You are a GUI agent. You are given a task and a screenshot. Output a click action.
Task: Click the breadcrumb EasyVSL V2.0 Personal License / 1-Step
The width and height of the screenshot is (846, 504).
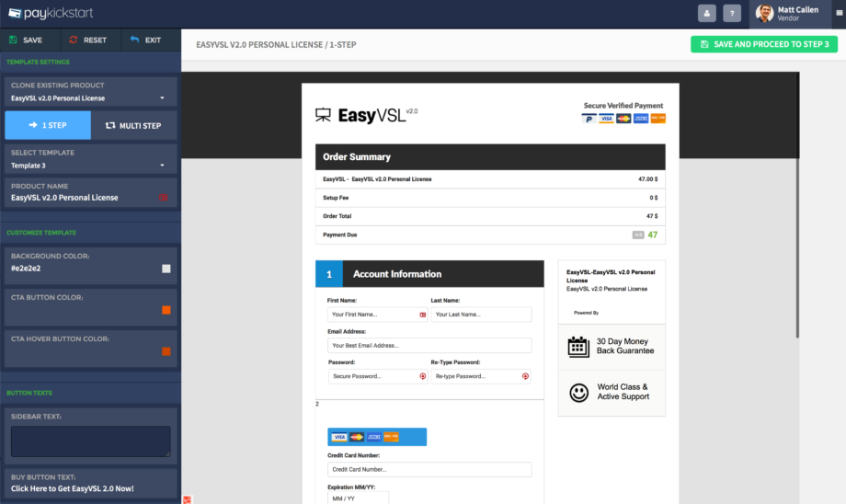(276, 45)
